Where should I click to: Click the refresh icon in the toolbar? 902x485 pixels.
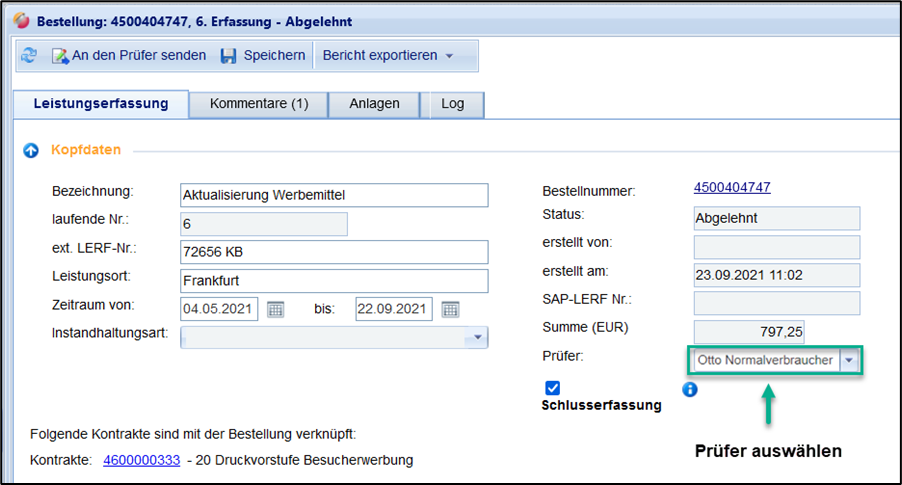(29, 56)
